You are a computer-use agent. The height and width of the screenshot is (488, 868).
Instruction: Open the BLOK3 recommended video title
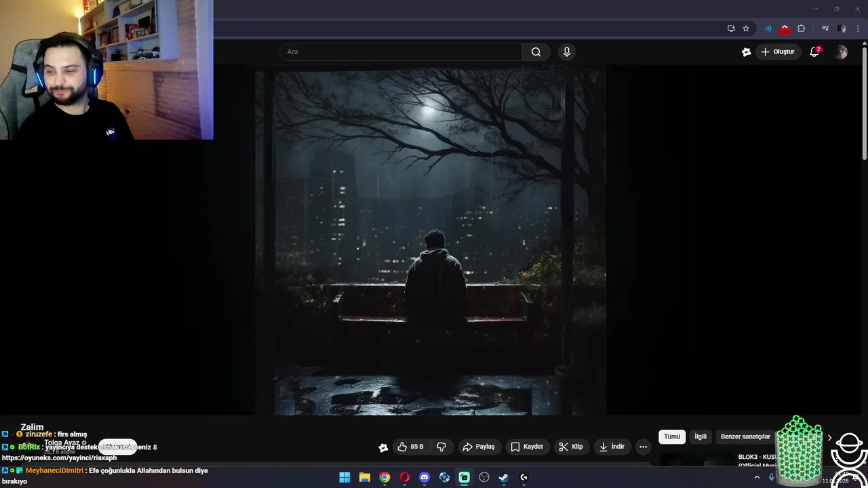(x=758, y=461)
